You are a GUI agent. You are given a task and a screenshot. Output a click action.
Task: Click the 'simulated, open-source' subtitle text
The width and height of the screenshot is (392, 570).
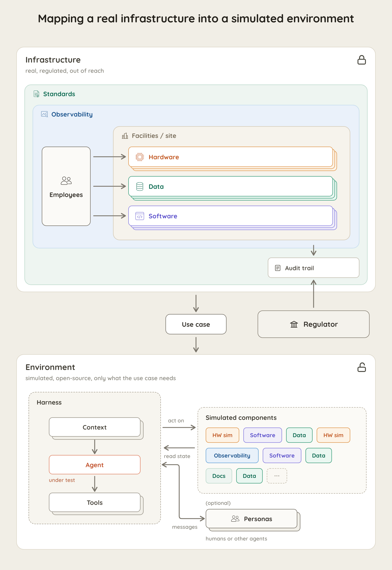tap(101, 378)
